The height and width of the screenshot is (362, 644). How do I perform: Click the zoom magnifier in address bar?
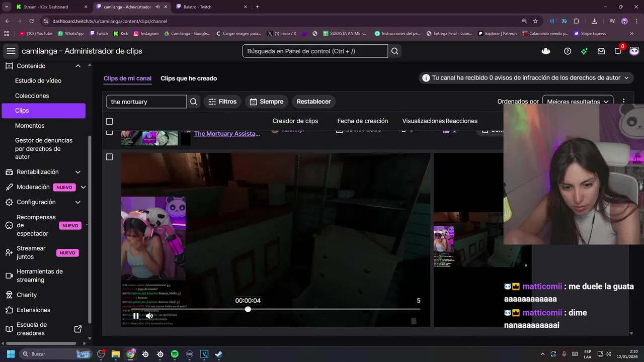[x=524, y=21]
